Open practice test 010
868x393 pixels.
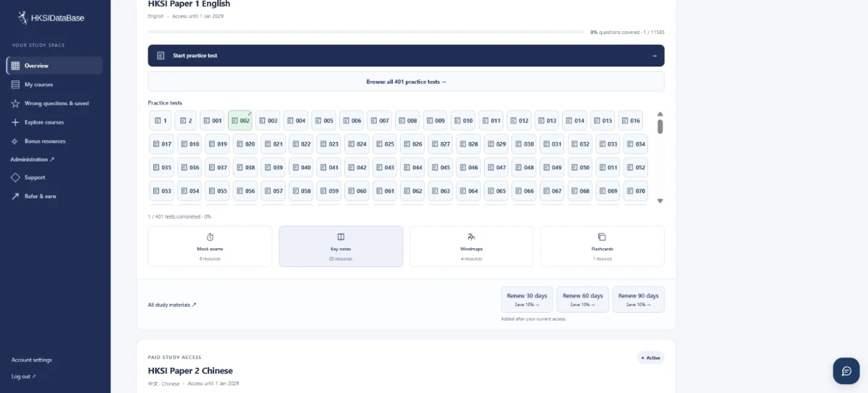coord(463,121)
